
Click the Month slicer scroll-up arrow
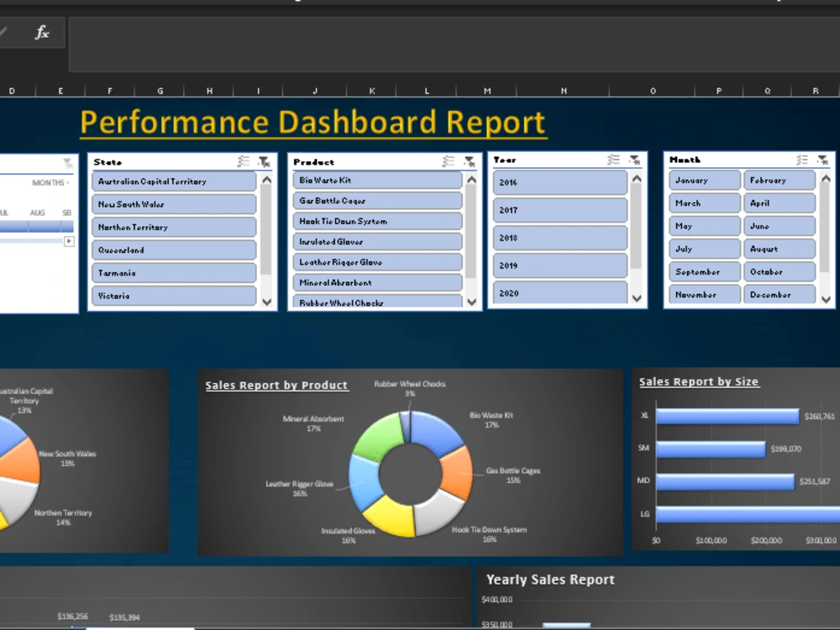pyautogui.click(x=826, y=178)
